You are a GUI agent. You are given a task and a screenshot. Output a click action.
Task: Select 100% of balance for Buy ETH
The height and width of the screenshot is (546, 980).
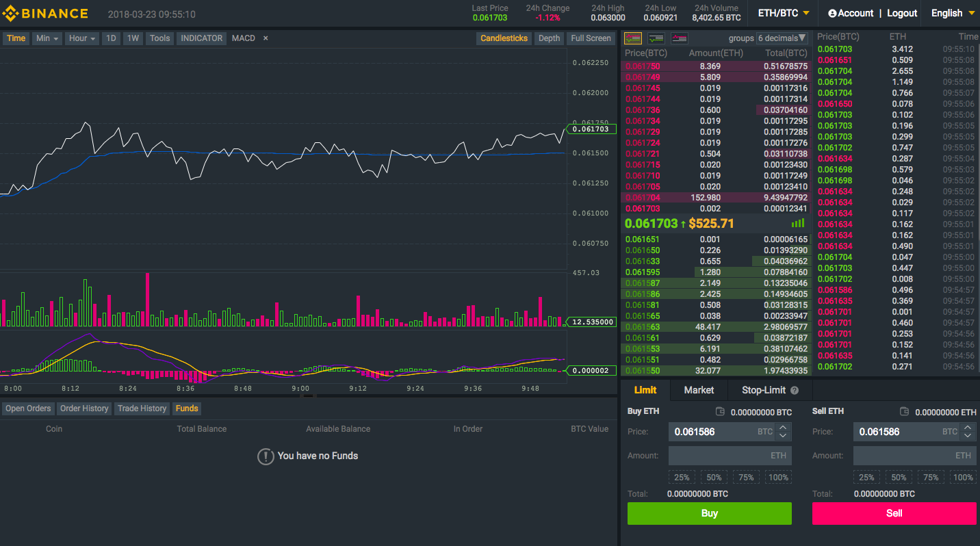point(778,478)
